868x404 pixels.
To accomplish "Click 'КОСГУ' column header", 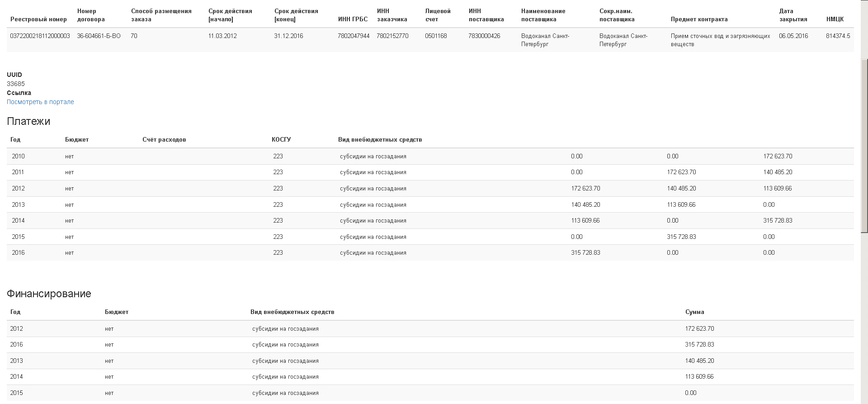I will [x=281, y=139].
